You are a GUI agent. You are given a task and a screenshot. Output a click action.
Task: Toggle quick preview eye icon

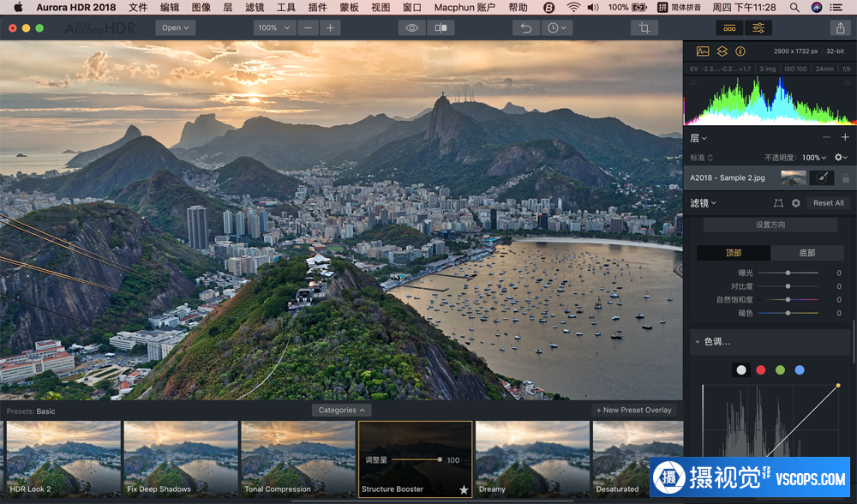tap(412, 28)
